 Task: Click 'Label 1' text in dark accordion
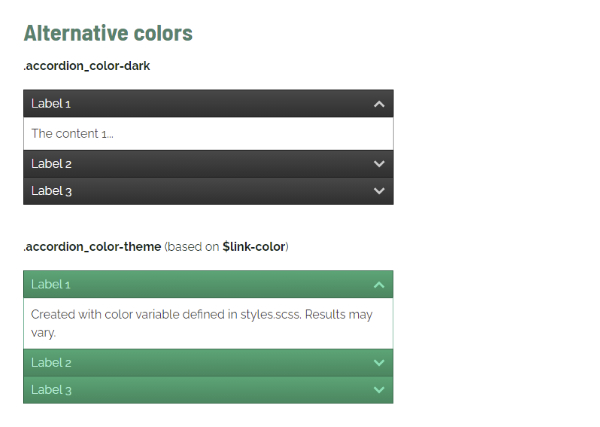click(x=51, y=104)
